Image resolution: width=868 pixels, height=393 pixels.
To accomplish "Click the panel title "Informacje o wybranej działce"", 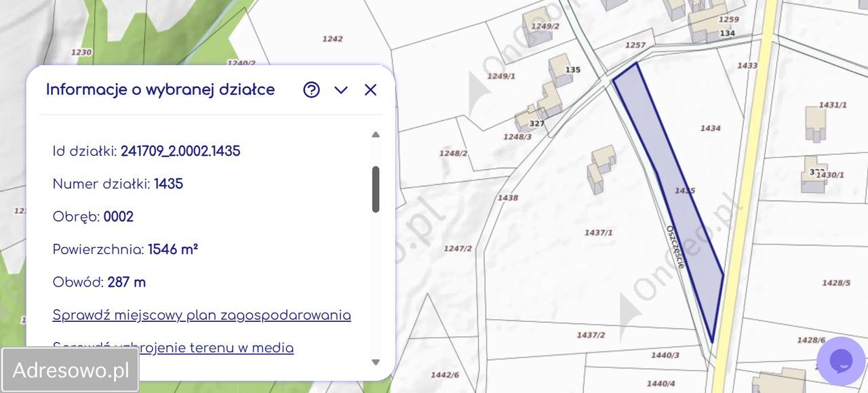I will pos(160,89).
